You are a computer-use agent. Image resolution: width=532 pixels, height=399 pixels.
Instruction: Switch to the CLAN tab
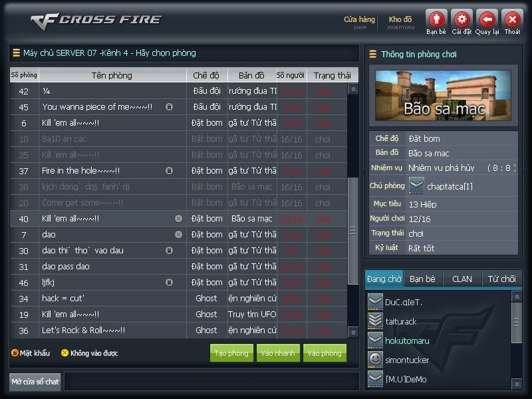coord(462,279)
